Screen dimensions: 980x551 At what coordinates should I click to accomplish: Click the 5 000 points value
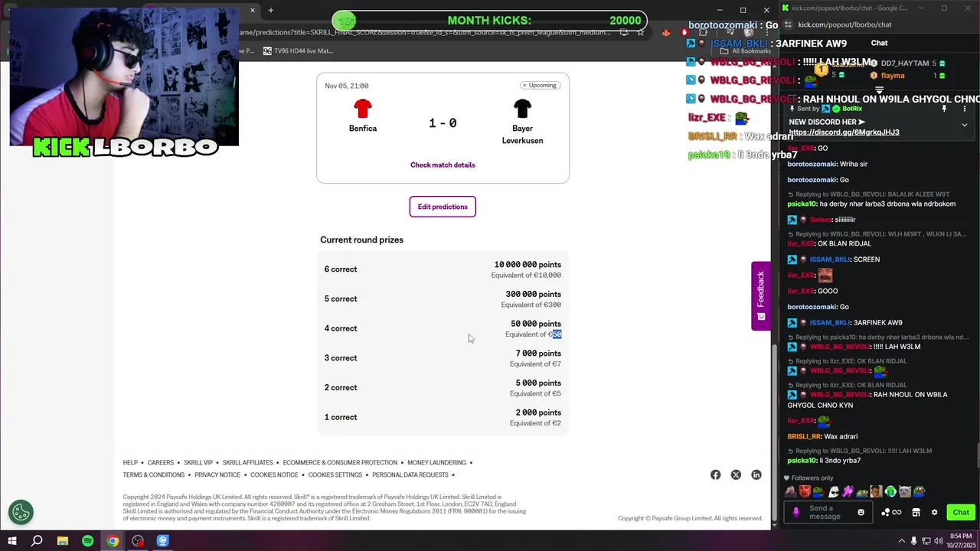click(x=538, y=383)
